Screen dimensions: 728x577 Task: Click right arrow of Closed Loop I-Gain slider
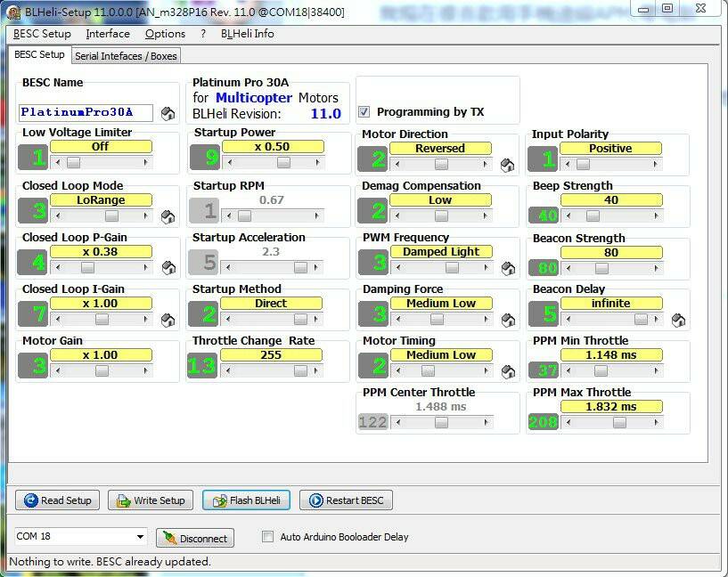pyautogui.click(x=146, y=319)
